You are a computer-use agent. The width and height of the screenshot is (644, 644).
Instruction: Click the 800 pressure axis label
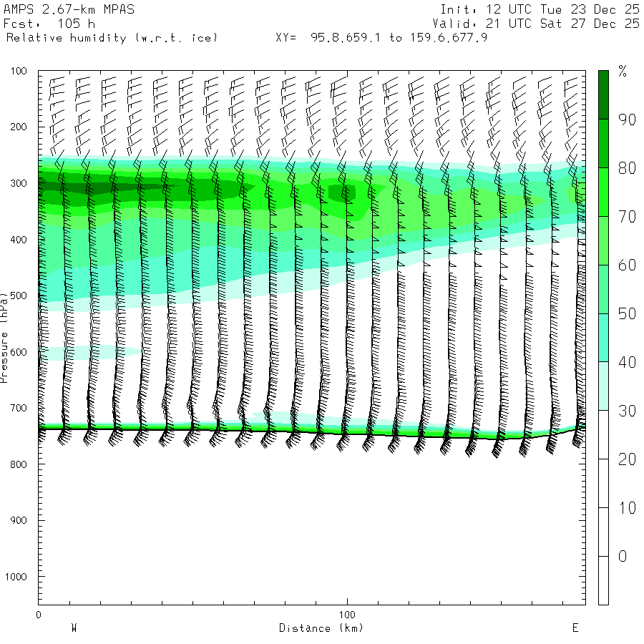pyautogui.click(x=19, y=464)
